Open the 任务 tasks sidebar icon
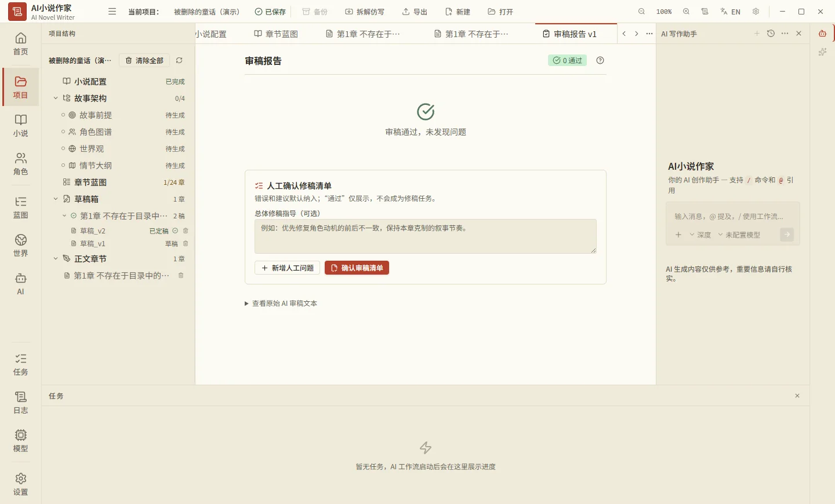835x504 pixels. coord(21,364)
